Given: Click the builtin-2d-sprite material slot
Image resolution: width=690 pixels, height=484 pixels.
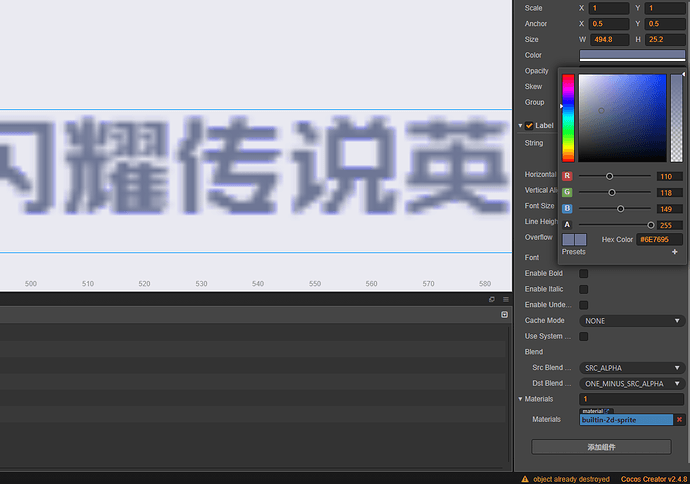Looking at the screenshot, I should [x=626, y=419].
